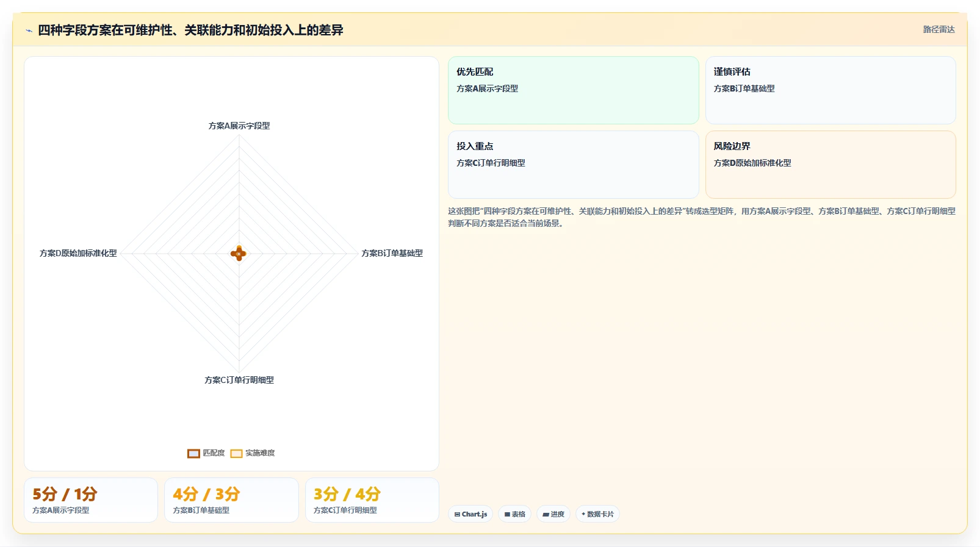
Task: Click radar axis label 方案A展示字段型
Action: click(239, 126)
